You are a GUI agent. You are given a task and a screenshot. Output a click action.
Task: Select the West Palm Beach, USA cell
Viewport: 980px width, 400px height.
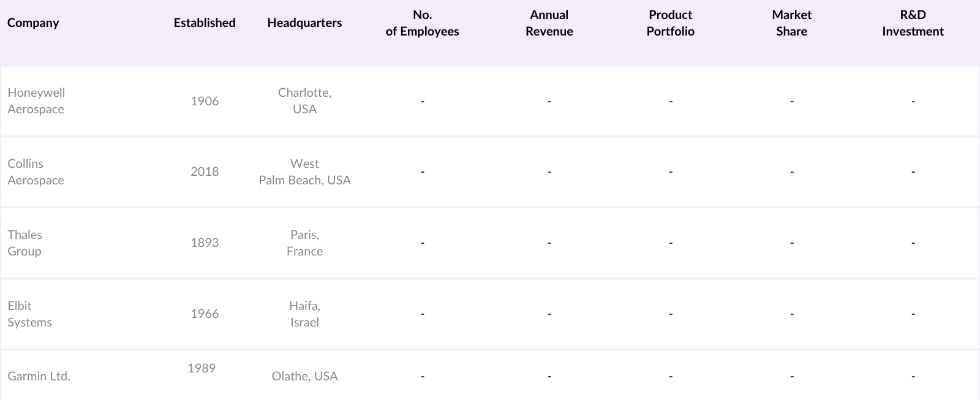pos(304,172)
